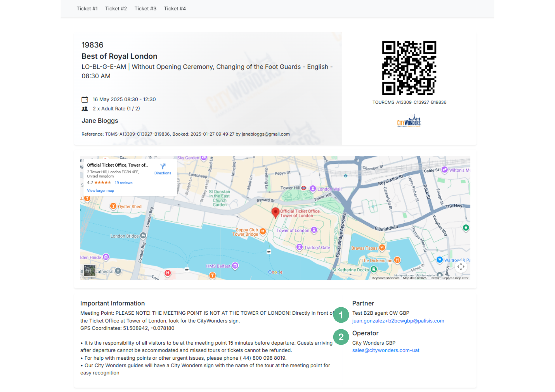The width and height of the screenshot is (555, 392).
Task: Click the Cathedral church marker
Action: pos(118,271)
